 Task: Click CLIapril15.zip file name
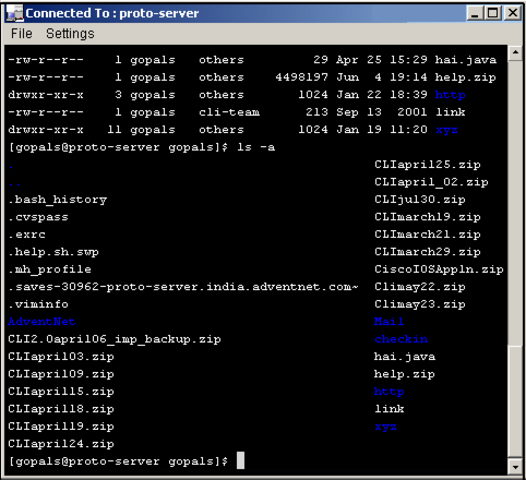pyautogui.click(x=61, y=392)
